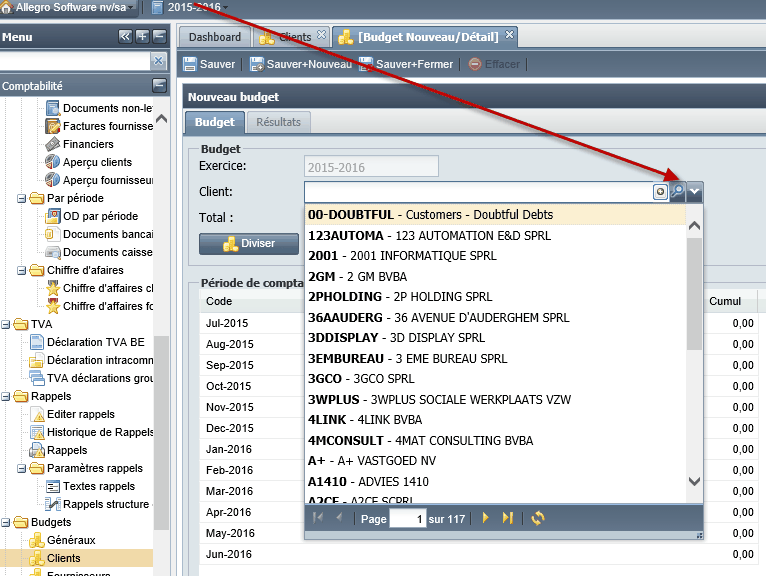
Task: Click the Effacer toolbar button
Action: (x=494, y=64)
